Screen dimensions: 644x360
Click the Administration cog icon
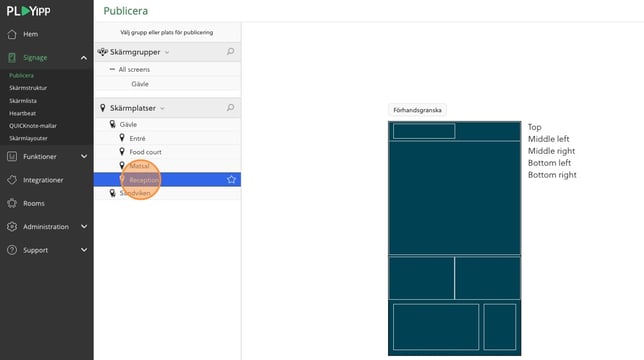pyautogui.click(x=12, y=227)
